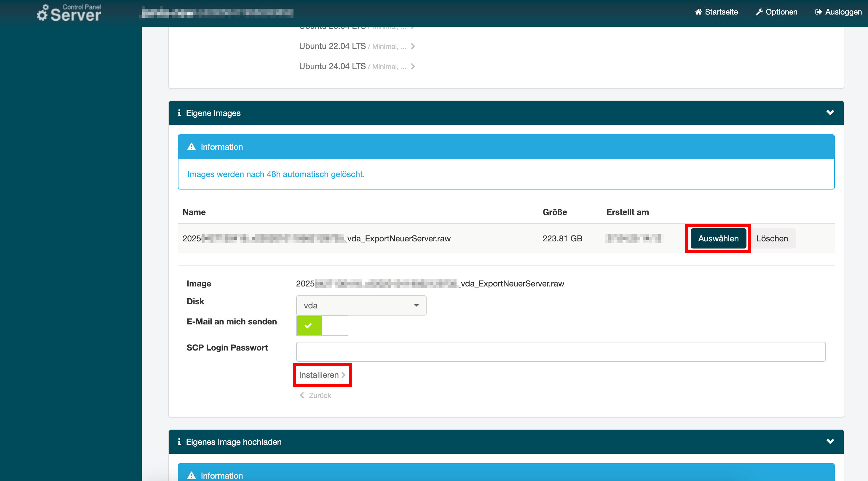Expand Ubuntu 24.04 LTS chevron arrow
Viewport: 868px width, 481px height.
(413, 66)
